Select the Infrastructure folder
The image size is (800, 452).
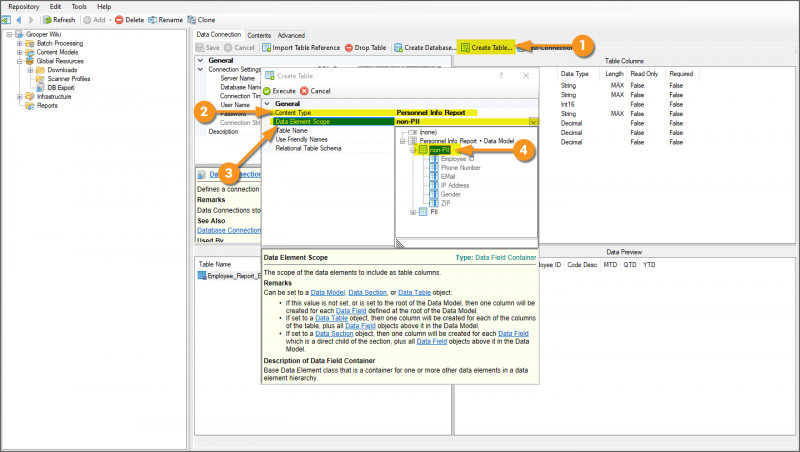(x=54, y=96)
